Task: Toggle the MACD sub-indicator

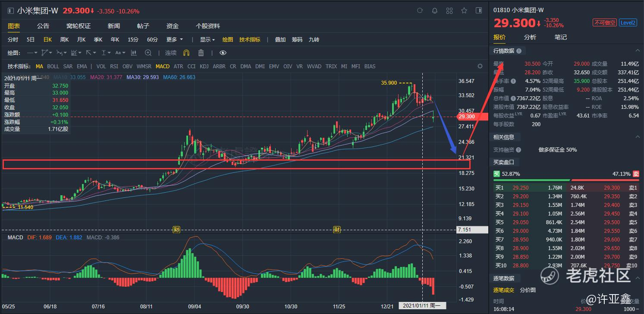Action: tap(163, 67)
